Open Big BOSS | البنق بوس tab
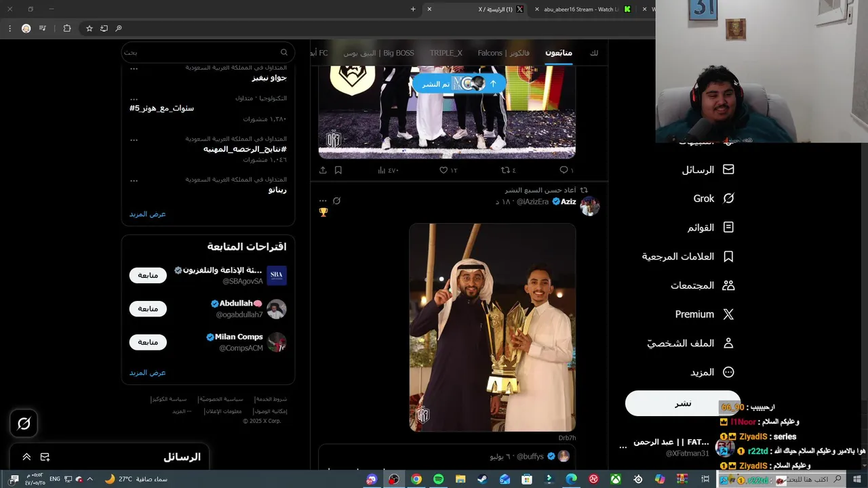Screen dimensions: 868x488 379,53
